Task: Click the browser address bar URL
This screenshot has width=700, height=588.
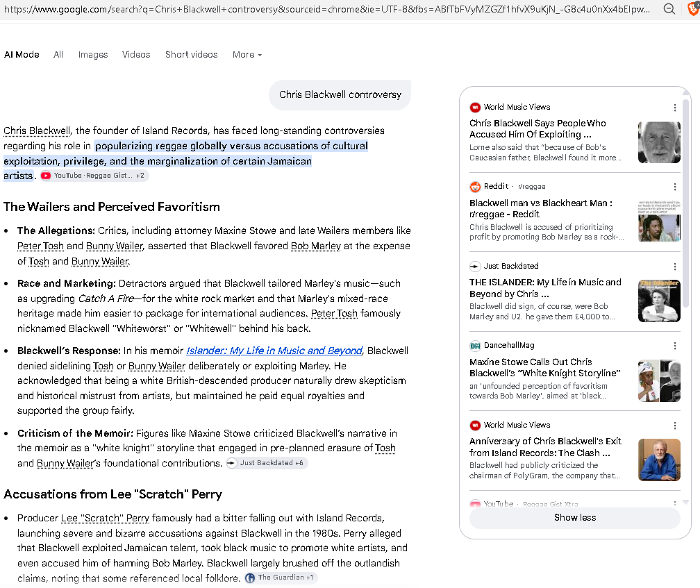Action: coord(327,9)
